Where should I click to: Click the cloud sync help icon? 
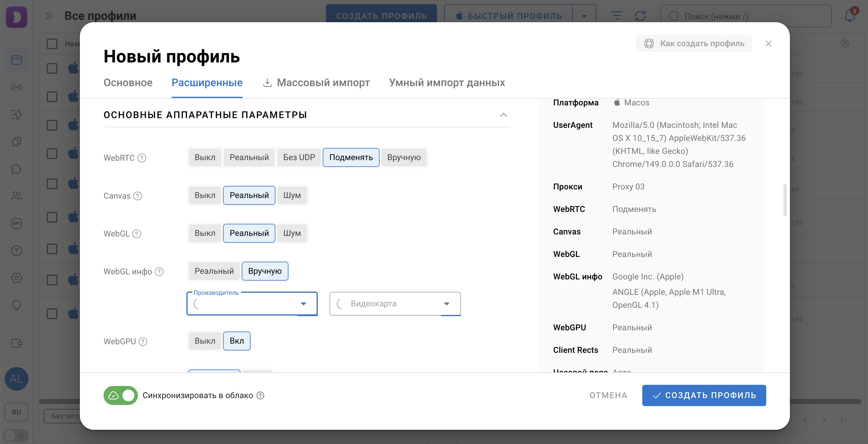(x=260, y=395)
